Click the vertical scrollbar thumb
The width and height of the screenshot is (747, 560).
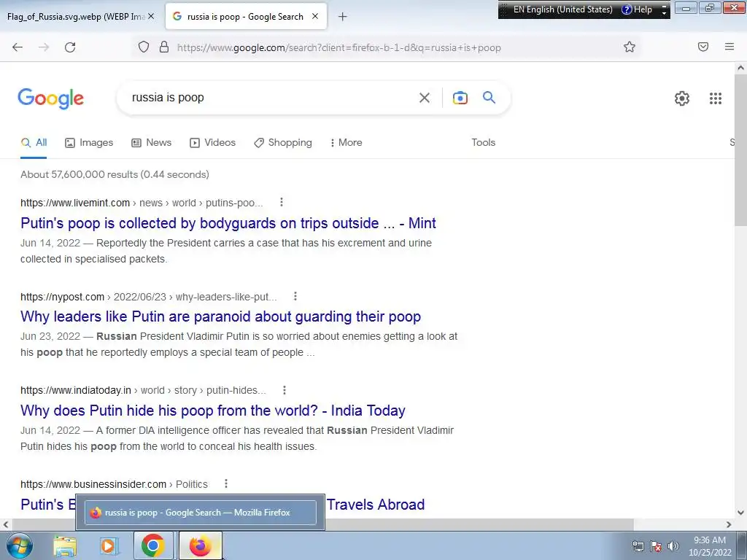(740, 150)
